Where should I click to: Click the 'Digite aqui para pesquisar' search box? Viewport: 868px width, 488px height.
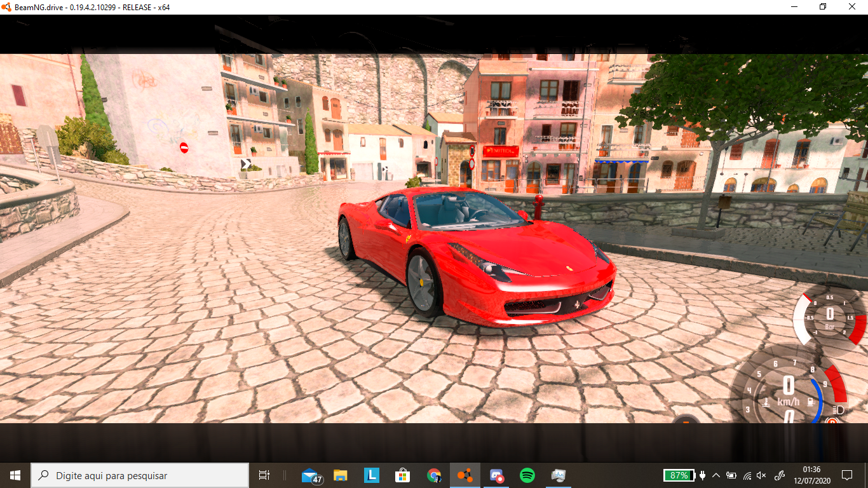coord(140,475)
